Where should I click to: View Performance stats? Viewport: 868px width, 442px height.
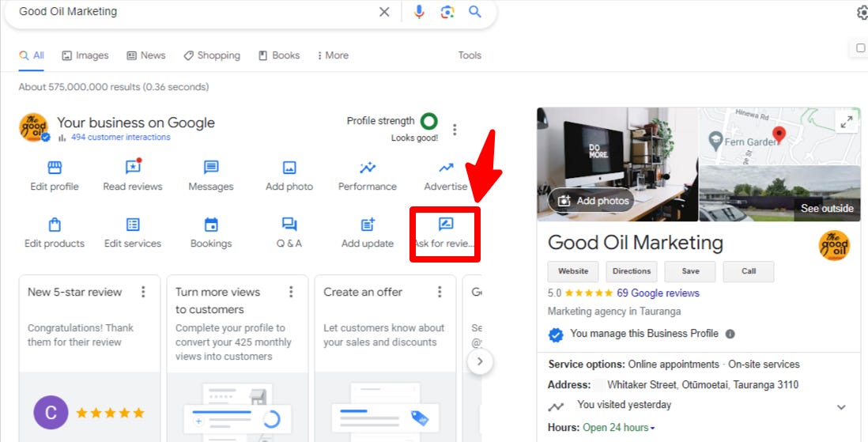click(368, 175)
